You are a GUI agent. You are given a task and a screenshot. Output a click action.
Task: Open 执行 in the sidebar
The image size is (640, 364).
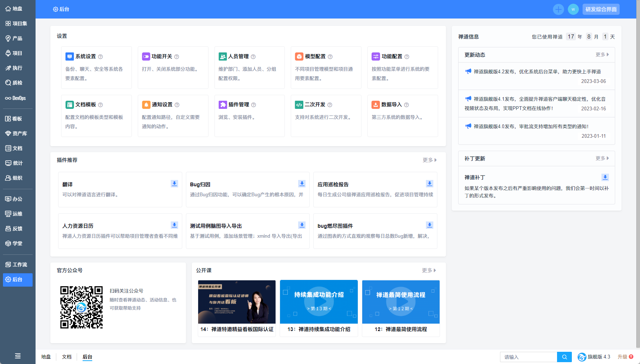[17, 68]
